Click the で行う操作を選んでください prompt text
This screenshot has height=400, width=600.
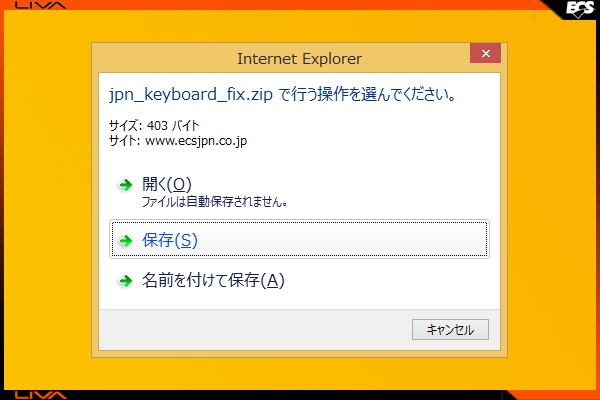click(368, 94)
